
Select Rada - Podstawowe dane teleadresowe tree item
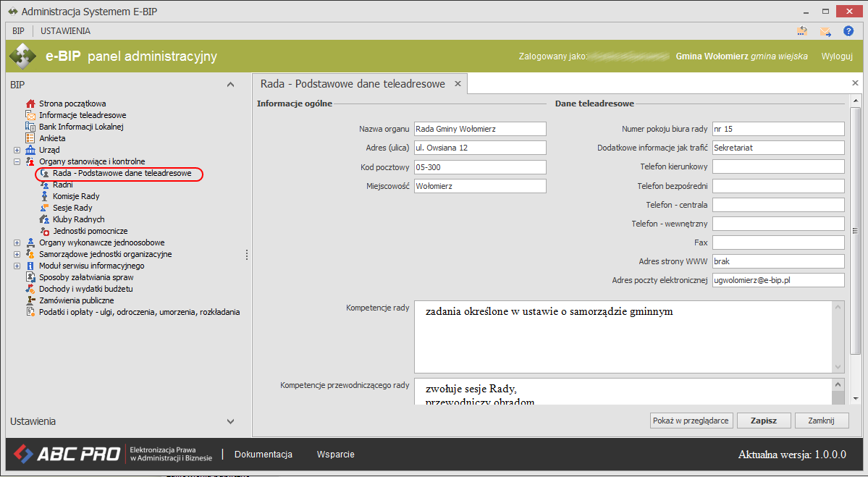(x=122, y=173)
